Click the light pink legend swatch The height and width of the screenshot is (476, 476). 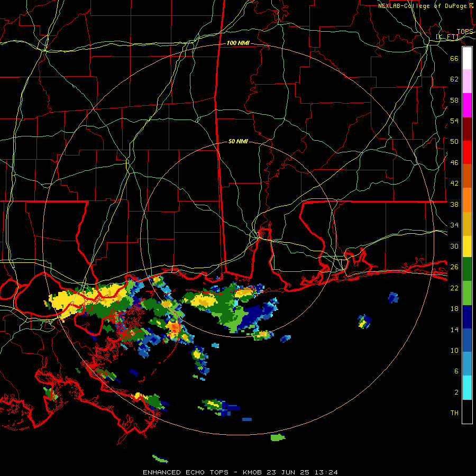[x=467, y=81]
